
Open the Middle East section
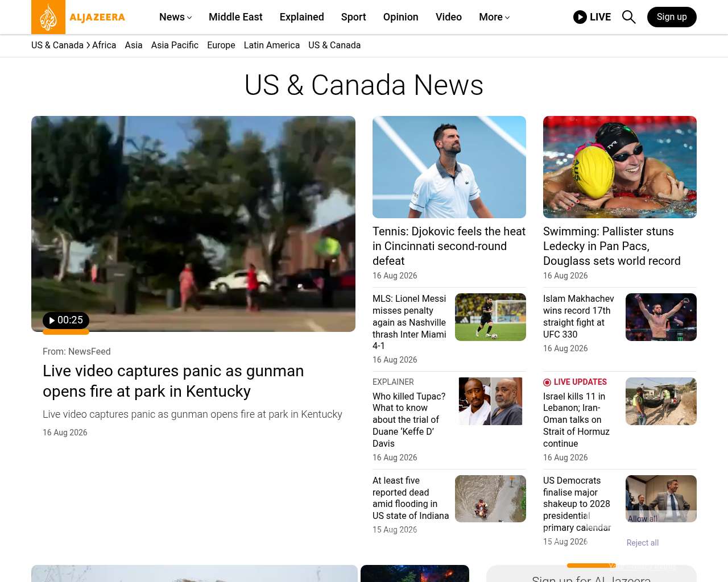coord(235,17)
